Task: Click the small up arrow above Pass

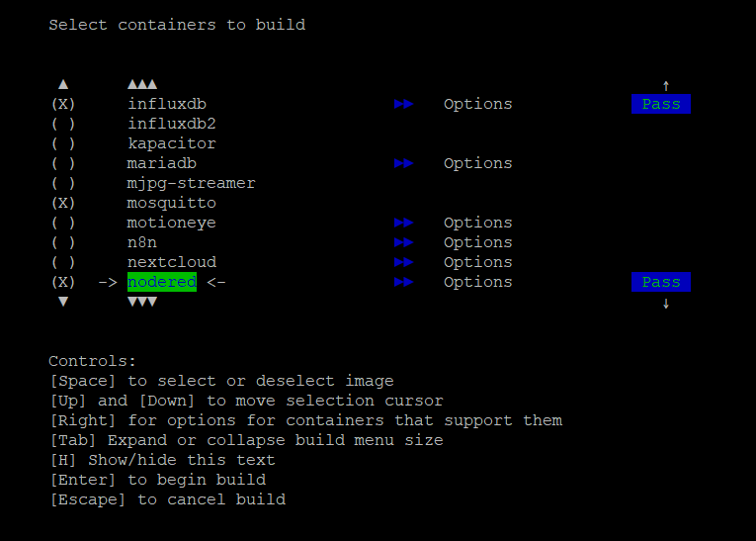Action: tap(666, 86)
